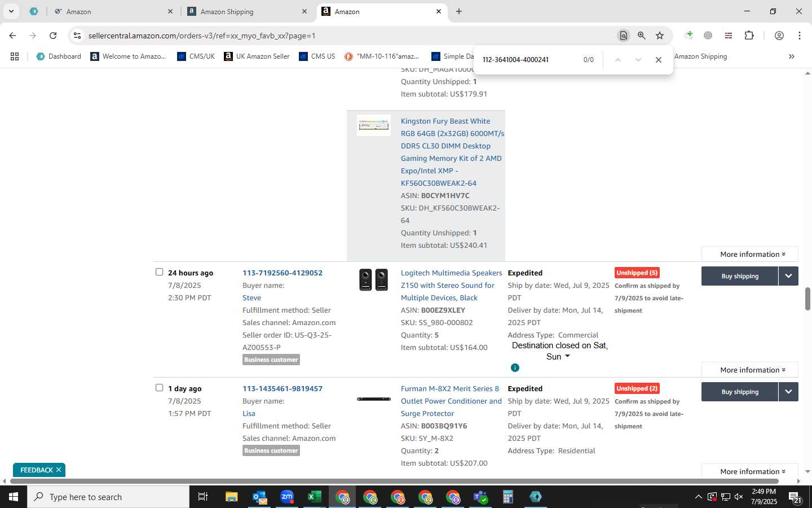Go to the next find result arrow
This screenshot has height=508, width=812.
point(638,60)
